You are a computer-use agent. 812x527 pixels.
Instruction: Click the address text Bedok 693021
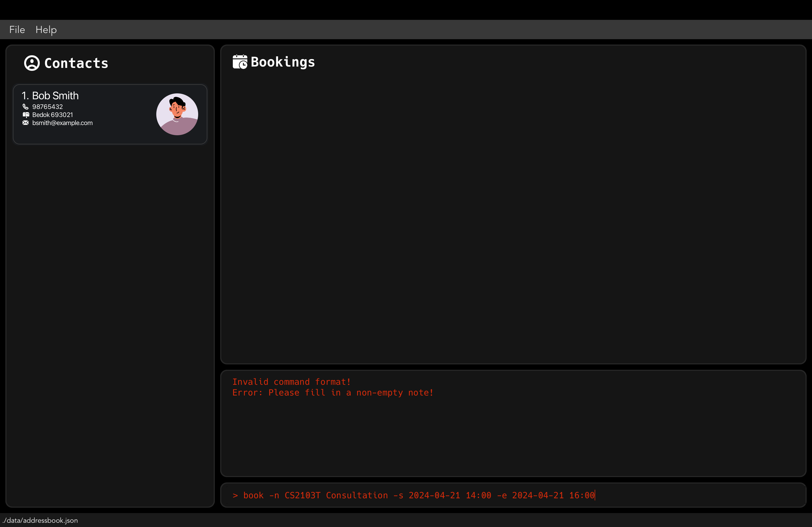53,115
